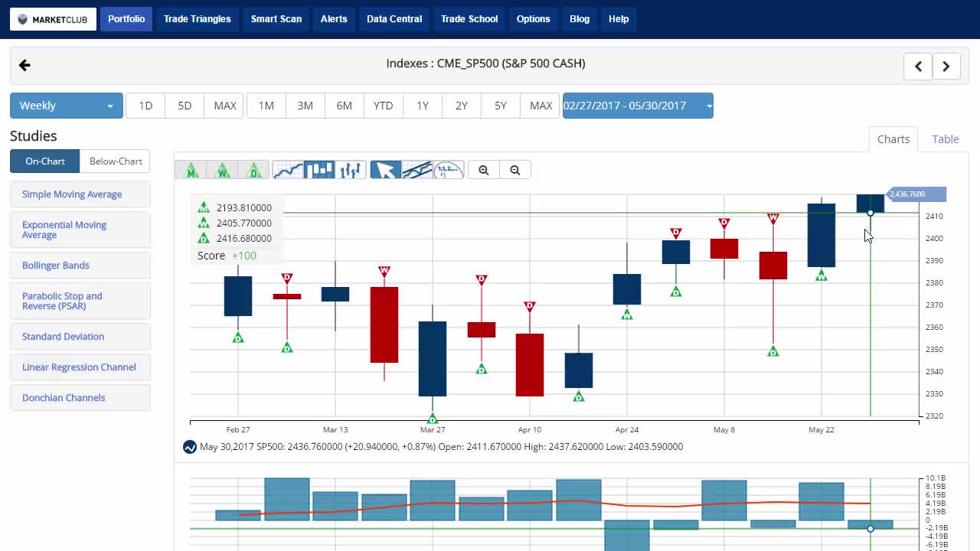Screen dimensions: 980x551
Task: Click red W triangle above May 15 candle
Action: coord(773,219)
